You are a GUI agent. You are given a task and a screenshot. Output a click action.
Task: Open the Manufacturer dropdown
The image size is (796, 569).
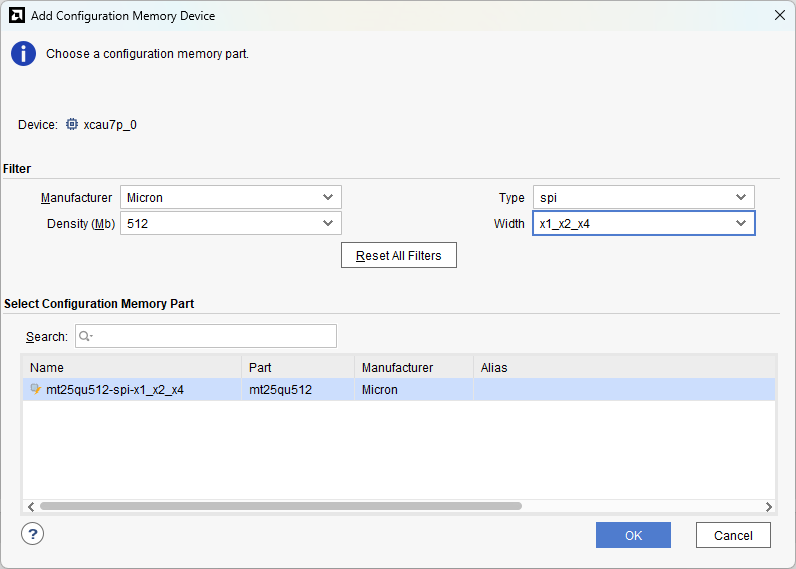(230, 197)
